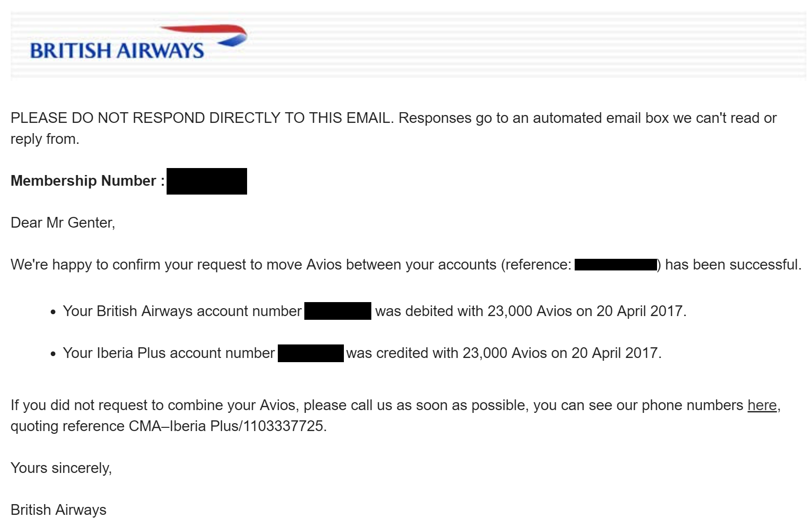This screenshot has height=526, width=812.
Task: Click the first bullet point marker
Action: point(53,312)
